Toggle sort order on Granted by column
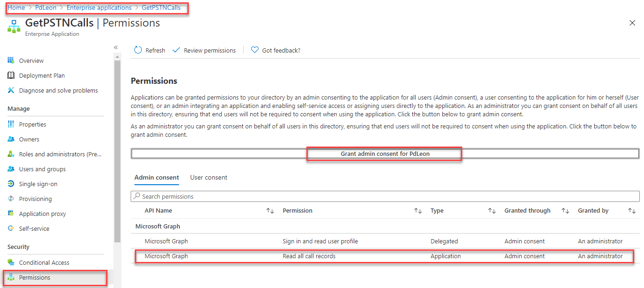Image resolution: width=644 pixels, height=288 pixels. (x=632, y=210)
